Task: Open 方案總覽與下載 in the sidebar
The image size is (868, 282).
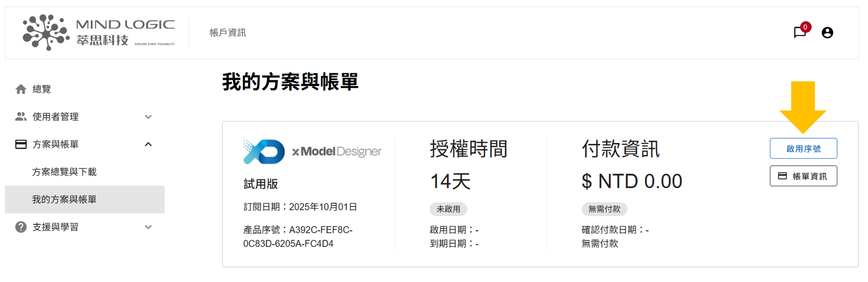Action: pos(64,172)
